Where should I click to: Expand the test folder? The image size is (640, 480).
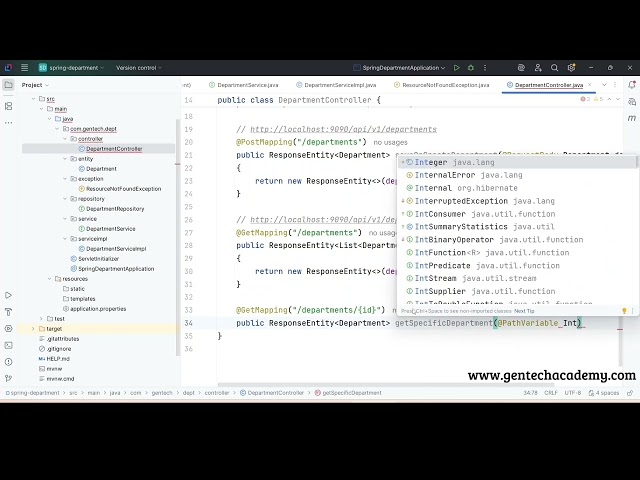pyautogui.click(x=42, y=319)
